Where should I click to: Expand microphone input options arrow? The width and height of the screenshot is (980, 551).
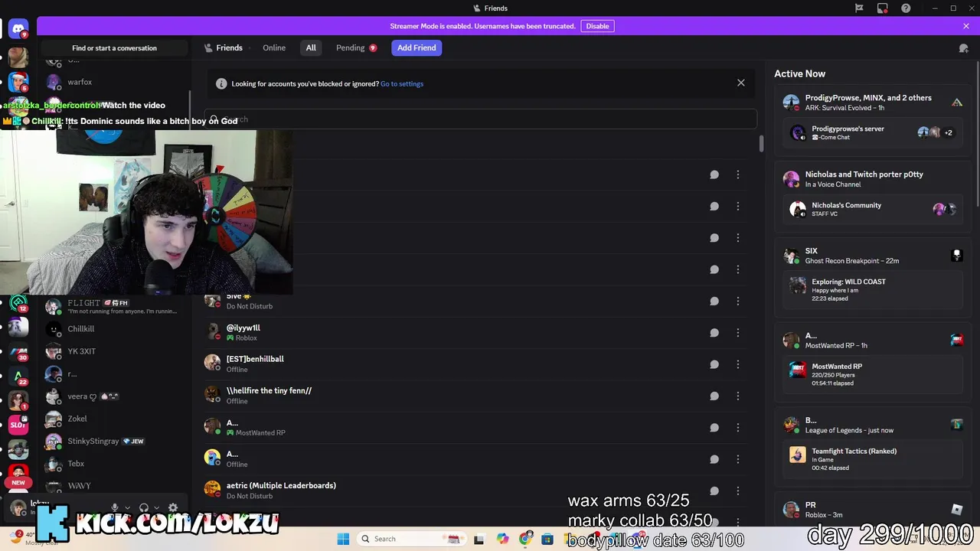pyautogui.click(x=128, y=507)
